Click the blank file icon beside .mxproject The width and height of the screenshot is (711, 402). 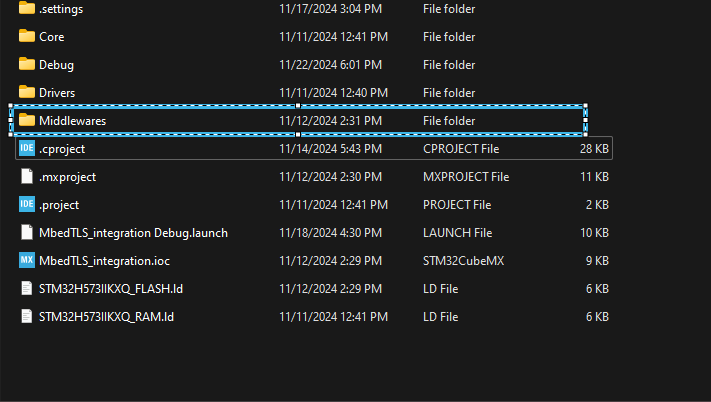[x=27, y=177]
